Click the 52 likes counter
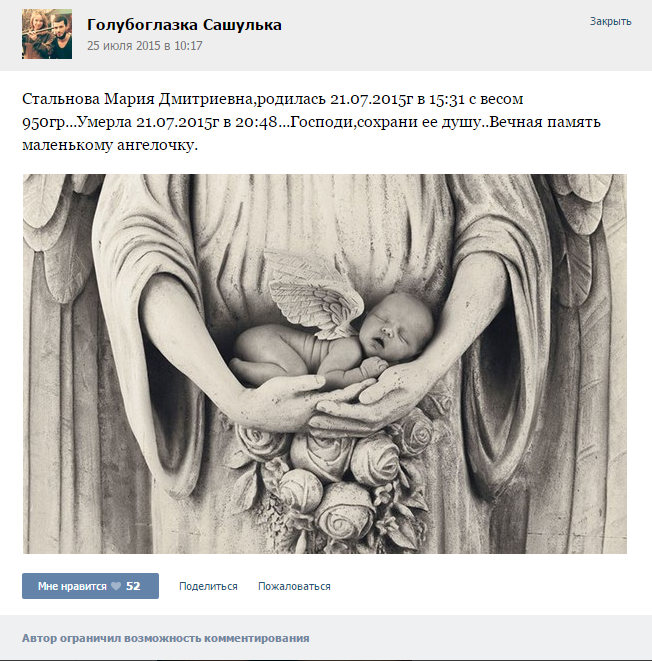 click(x=133, y=586)
